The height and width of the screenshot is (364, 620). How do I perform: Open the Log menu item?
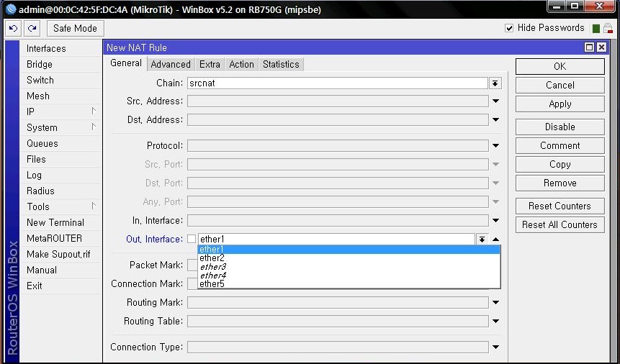61,175
